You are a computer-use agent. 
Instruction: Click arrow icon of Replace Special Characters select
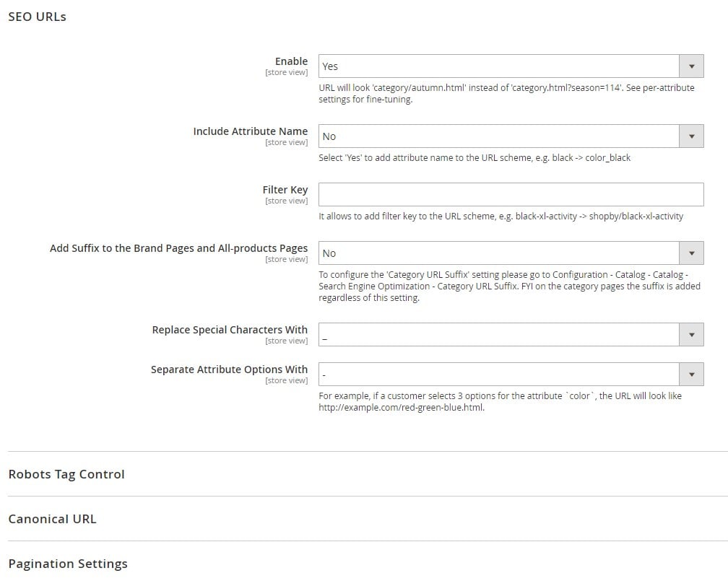coord(691,335)
